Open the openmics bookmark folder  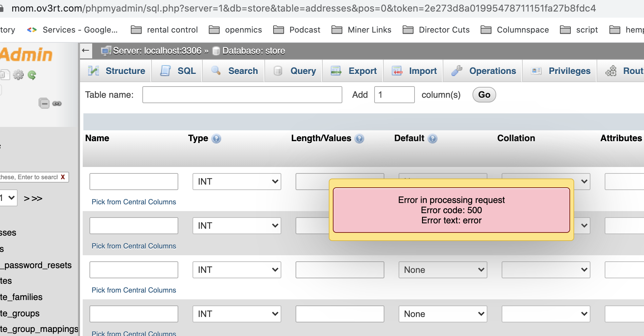tap(236, 30)
